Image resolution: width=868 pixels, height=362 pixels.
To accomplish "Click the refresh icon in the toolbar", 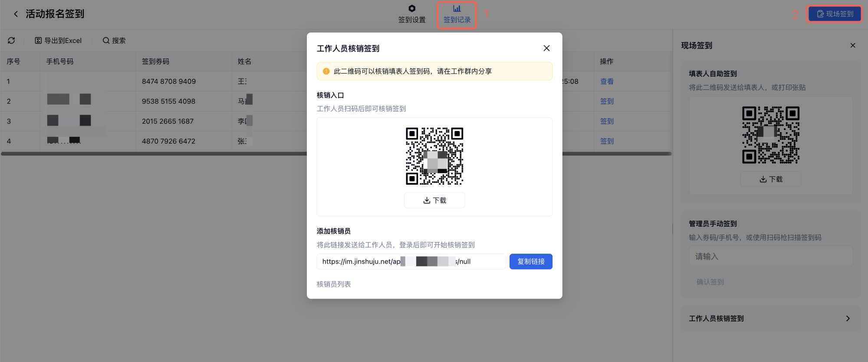I will (x=11, y=40).
